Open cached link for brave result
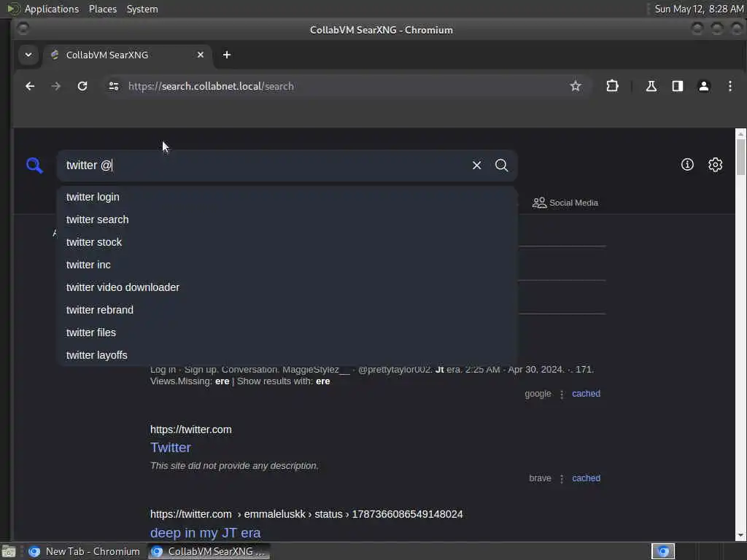Screen dimensions: 747x560 click(586, 478)
